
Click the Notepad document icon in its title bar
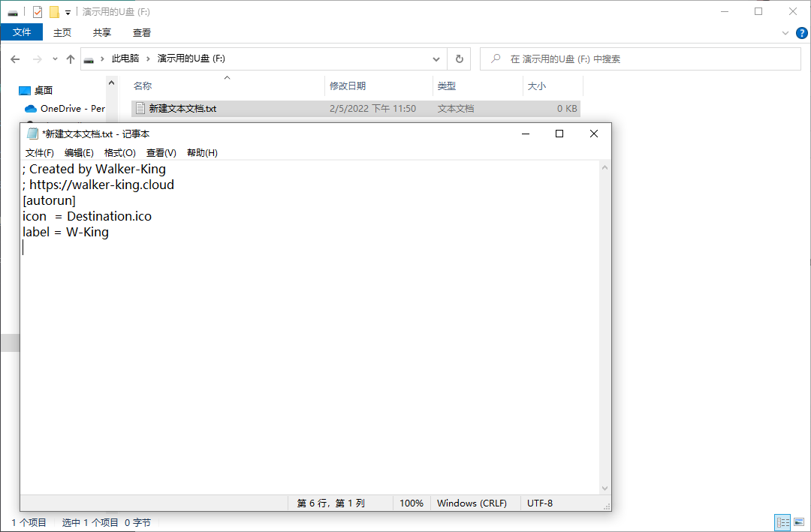[x=32, y=133]
